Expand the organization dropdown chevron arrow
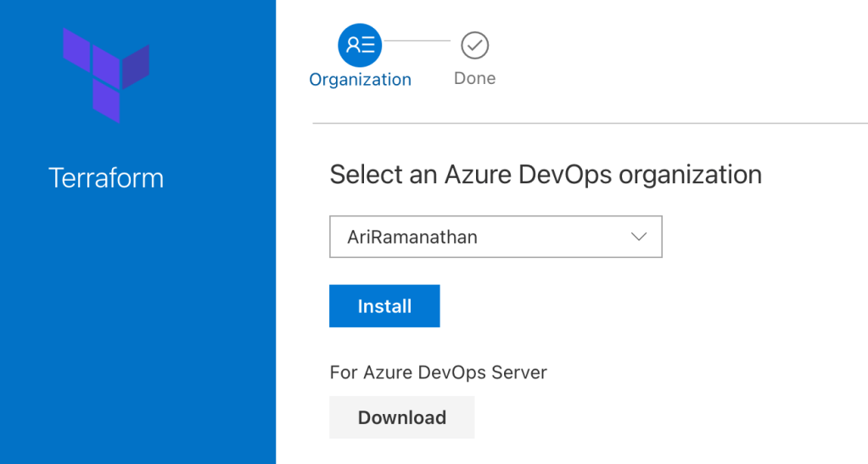Viewport: 868px width, 464px height. (x=639, y=237)
